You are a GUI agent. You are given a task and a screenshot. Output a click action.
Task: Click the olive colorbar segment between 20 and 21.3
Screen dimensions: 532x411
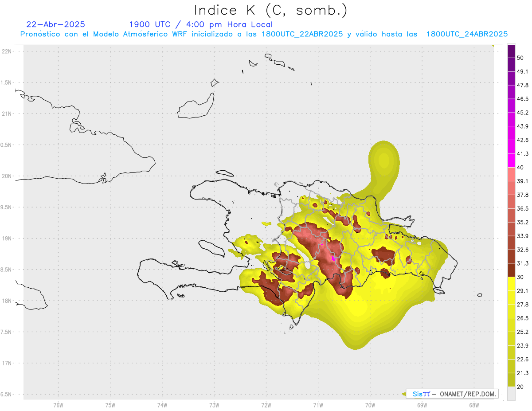pos(512,380)
